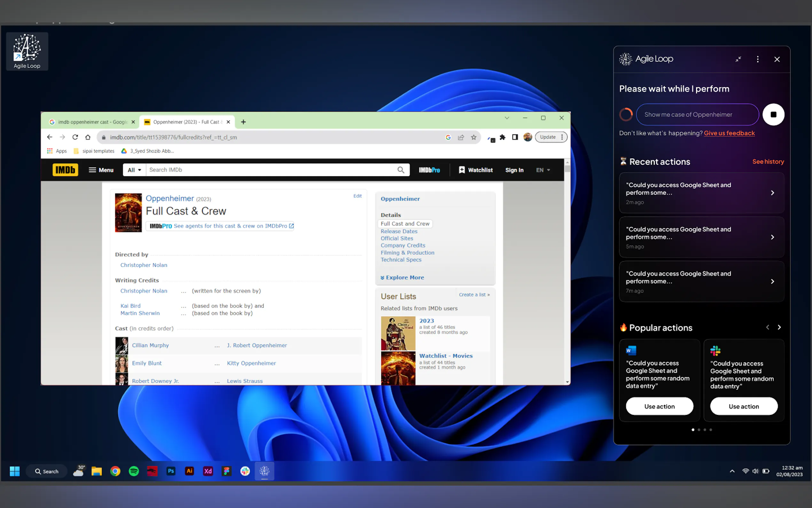Screen dimensions: 812x508
Task: Toggle Chrome side panel icon
Action: 515,137
